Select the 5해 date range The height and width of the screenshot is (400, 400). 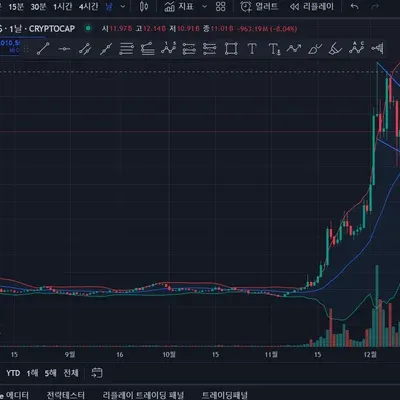click(x=51, y=373)
